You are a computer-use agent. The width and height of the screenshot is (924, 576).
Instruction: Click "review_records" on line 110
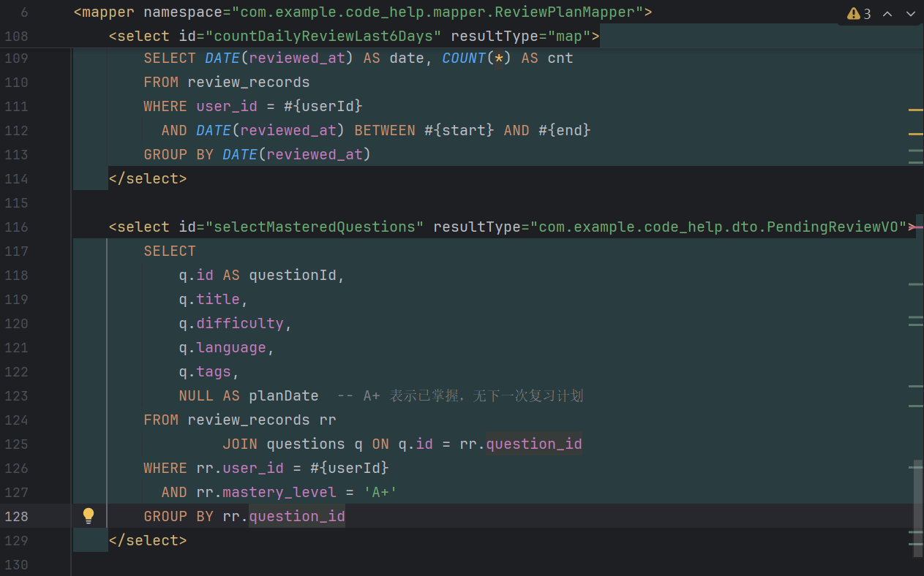point(249,83)
